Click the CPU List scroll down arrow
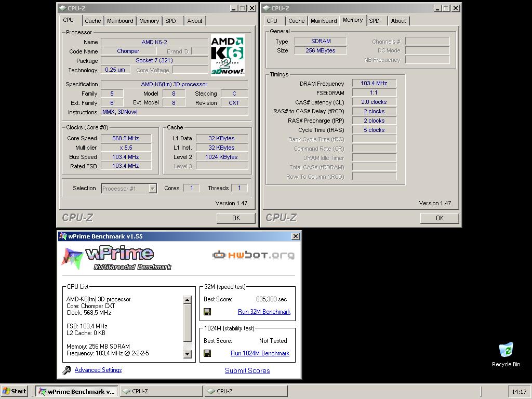 187,354
